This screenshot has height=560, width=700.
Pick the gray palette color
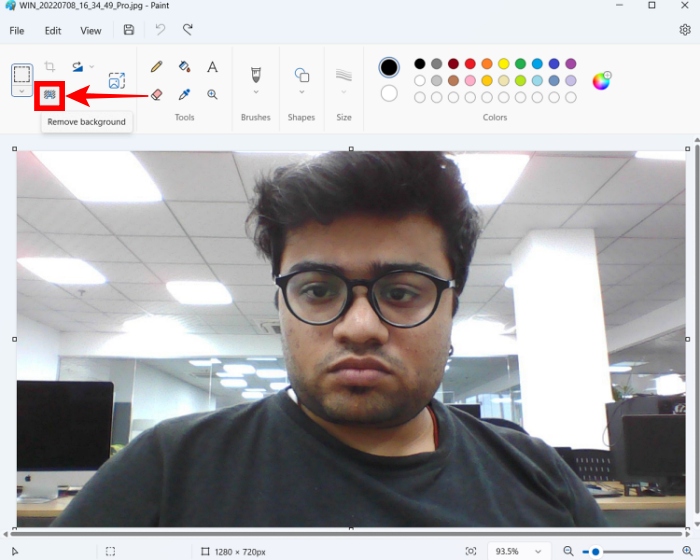point(437,64)
